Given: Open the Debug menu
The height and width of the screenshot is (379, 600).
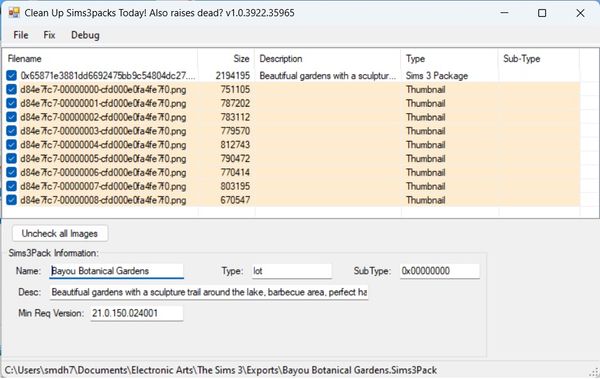Looking at the screenshot, I should (85, 35).
